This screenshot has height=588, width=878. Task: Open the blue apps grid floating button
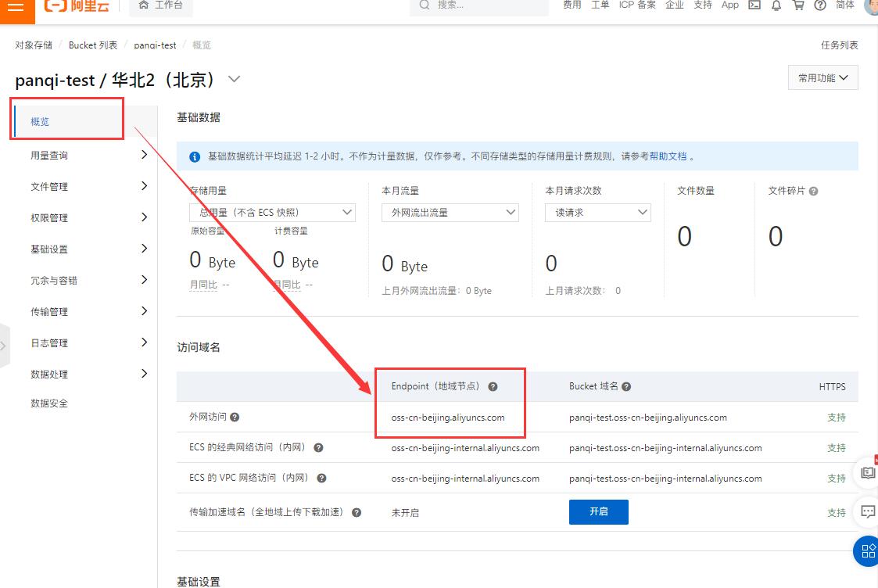tap(867, 551)
